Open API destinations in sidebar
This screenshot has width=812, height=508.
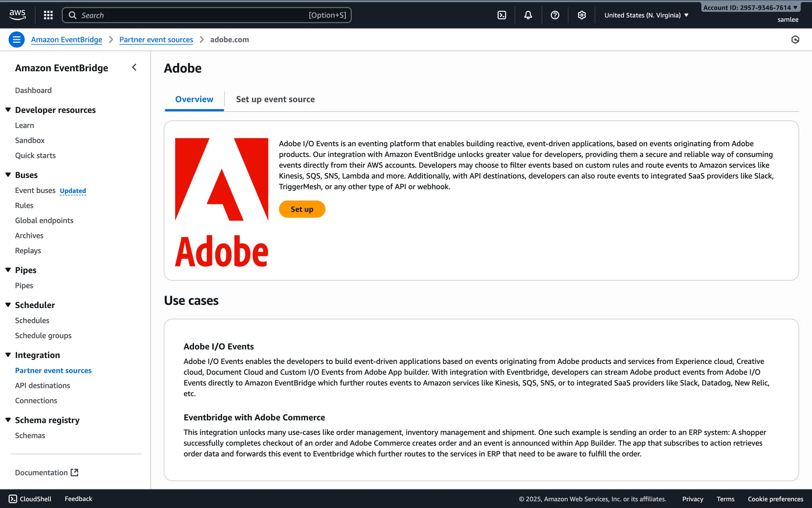42,386
